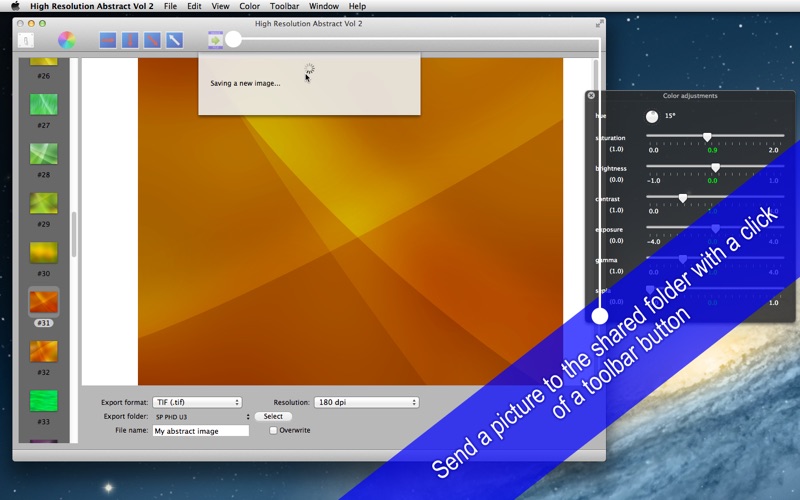
Task: Select thumbnail #28 in the sidebar
Action: [x=44, y=154]
